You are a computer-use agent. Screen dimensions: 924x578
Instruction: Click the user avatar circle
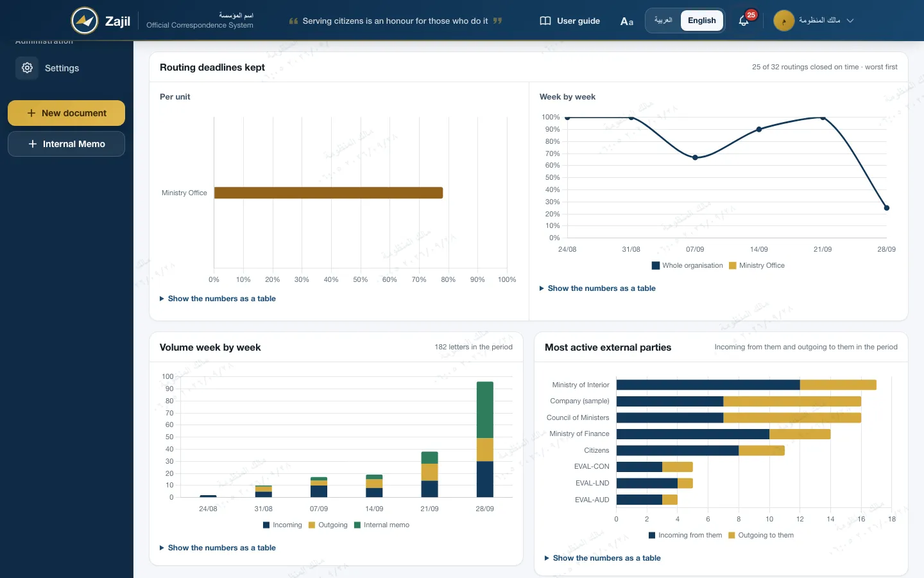point(783,21)
